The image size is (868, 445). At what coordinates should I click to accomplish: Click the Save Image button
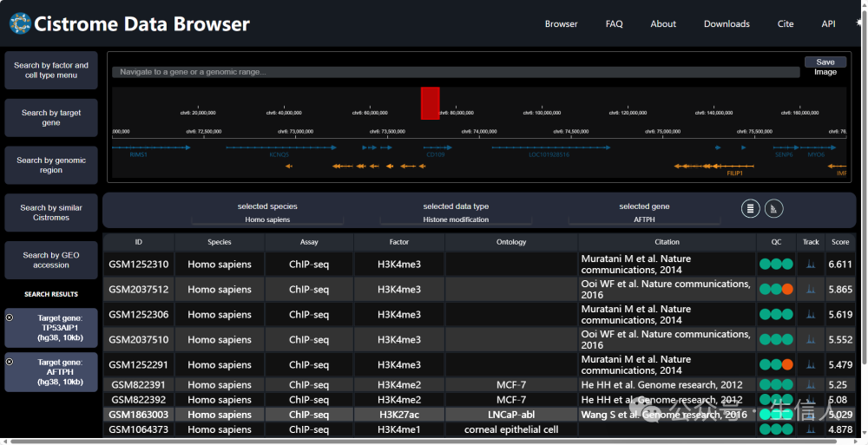pyautogui.click(x=825, y=62)
